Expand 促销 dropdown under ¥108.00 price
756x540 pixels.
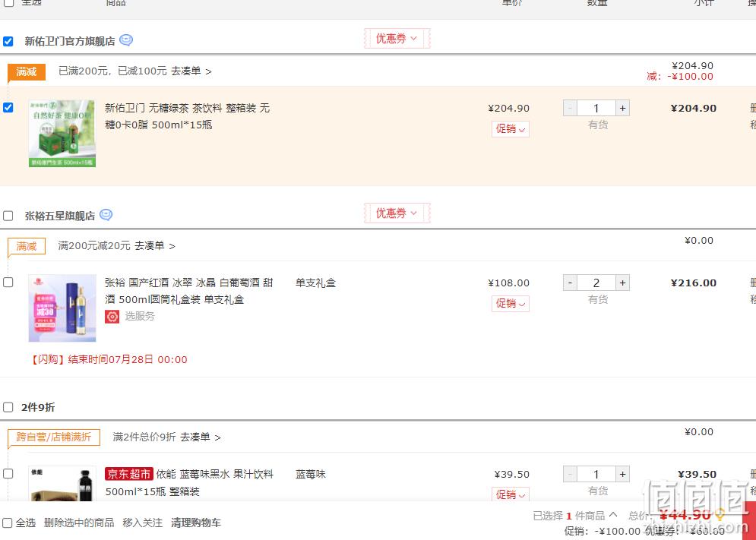[511, 303]
